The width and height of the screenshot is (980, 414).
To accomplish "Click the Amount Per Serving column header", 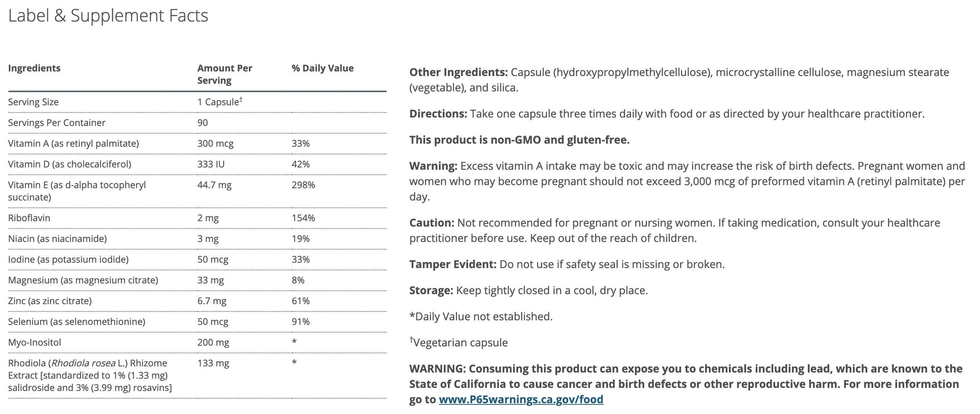I will point(224,74).
